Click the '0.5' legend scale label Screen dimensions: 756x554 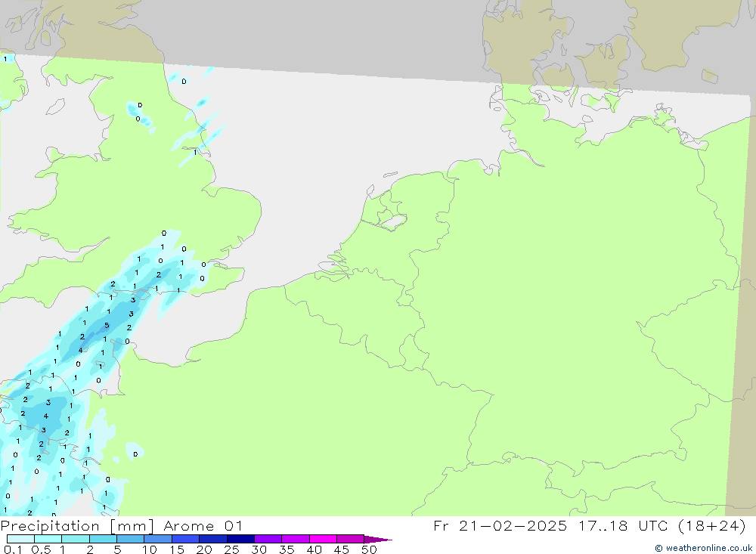pyautogui.click(x=42, y=549)
